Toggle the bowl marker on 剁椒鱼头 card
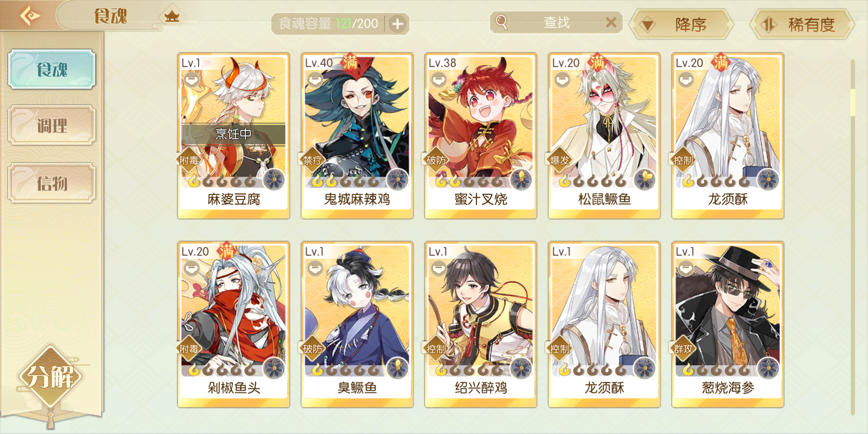This screenshot has height=434, width=868. (192, 268)
